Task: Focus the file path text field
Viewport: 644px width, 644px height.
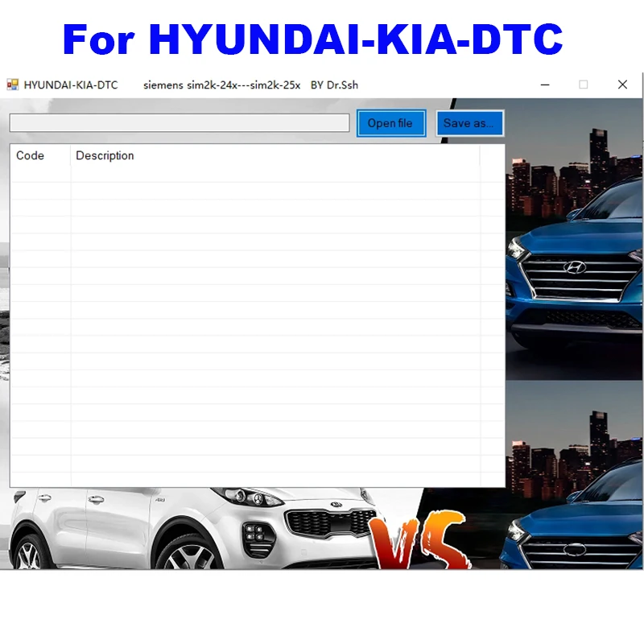Action: 180,123
